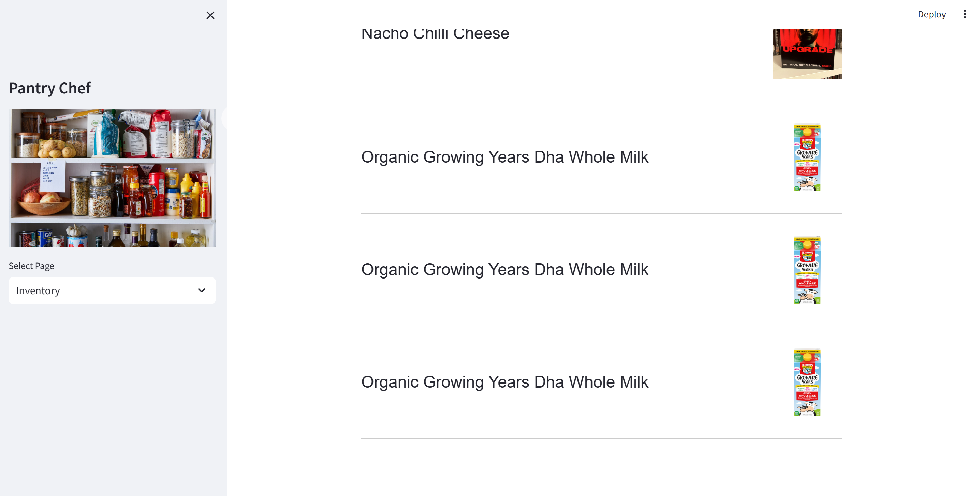This screenshot has width=980, height=496.
Task: Click the topmost Horizon milk carton image
Action: (x=807, y=157)
